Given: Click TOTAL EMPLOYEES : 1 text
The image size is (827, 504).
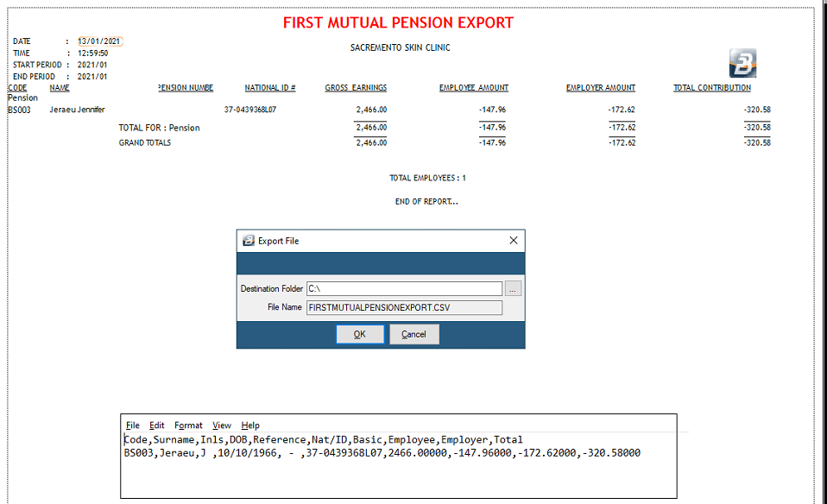Looking at the screenshot, I should pyautogui.click(x=427, y=178).
